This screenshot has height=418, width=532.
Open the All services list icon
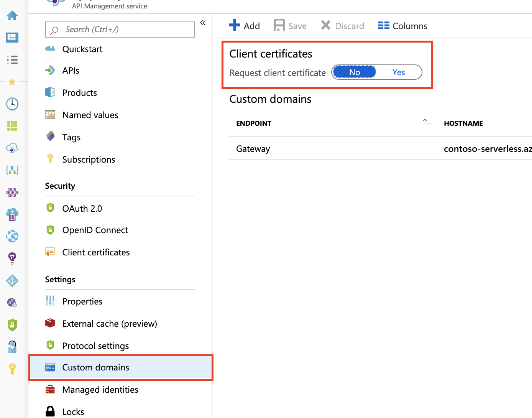click(12, 60)
